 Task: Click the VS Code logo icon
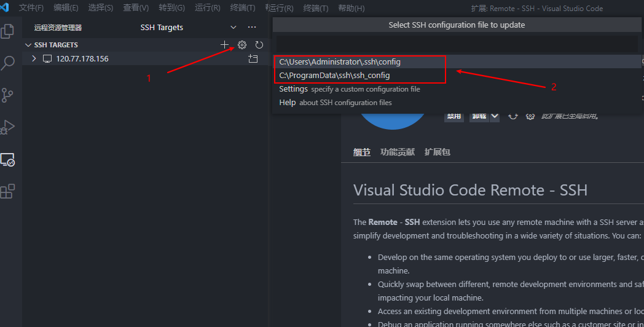4,7
